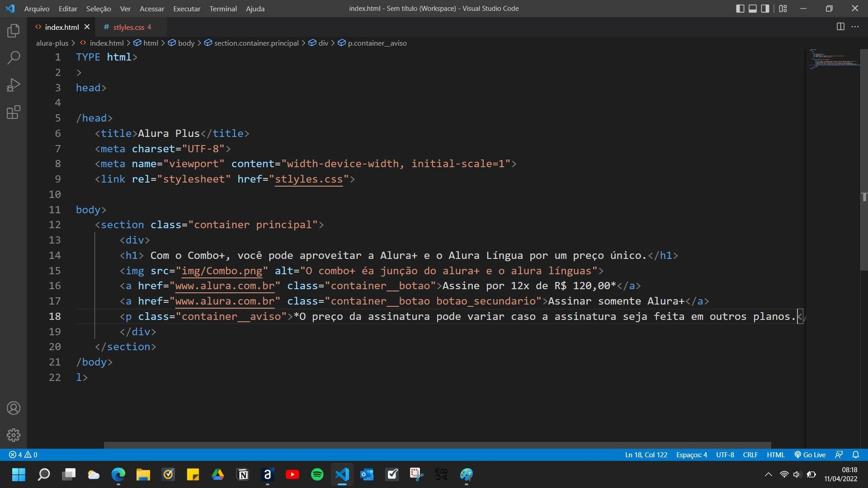Open the Explorer view in activity bar
The width and height of the screenshot is (868, 488).
coord(14,31)
